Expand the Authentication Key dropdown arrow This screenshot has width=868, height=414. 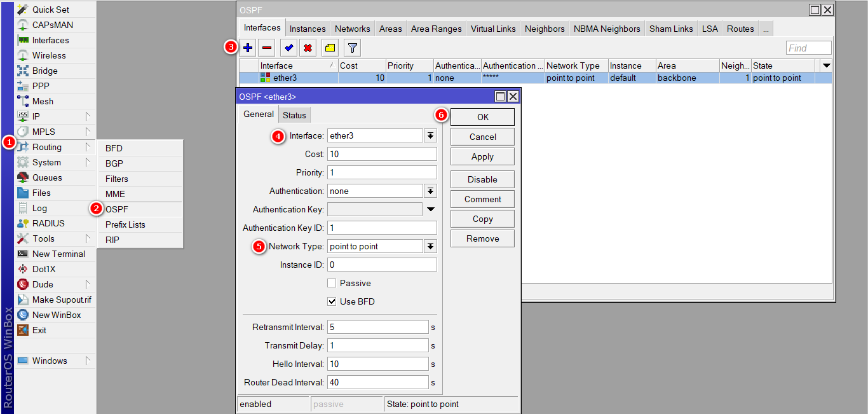[431, 209]
